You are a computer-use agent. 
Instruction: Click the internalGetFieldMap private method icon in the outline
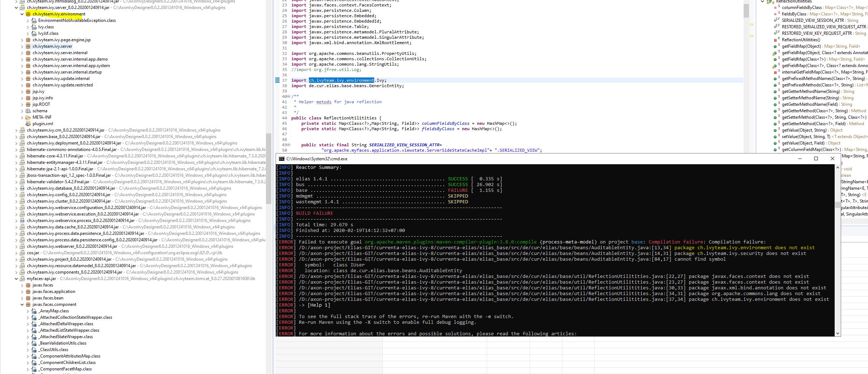point(776,72)
